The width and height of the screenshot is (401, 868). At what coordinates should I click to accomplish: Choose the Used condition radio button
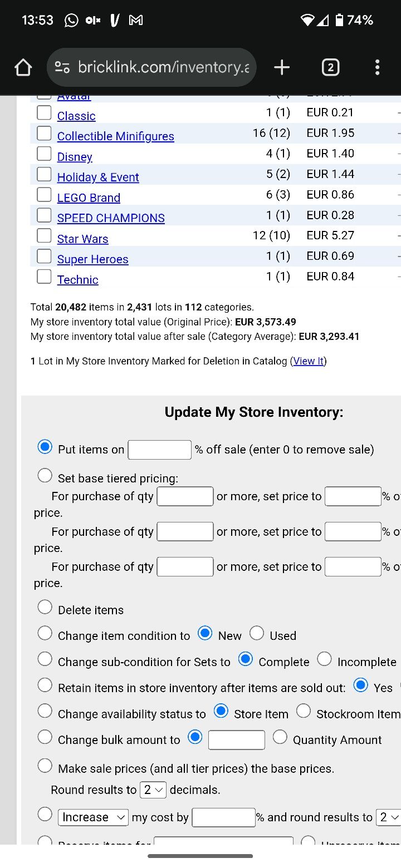tap(257, 633)
